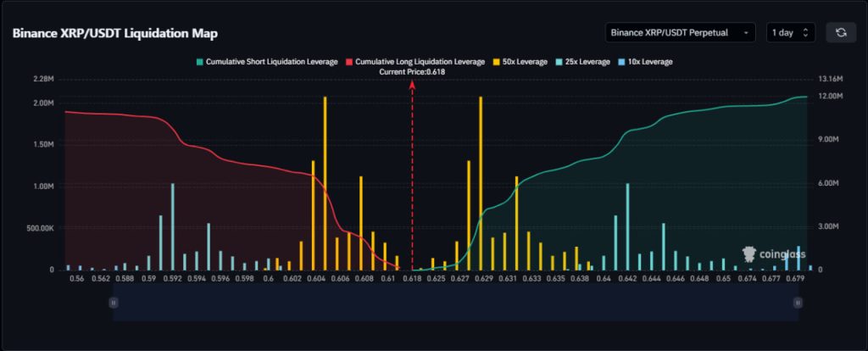Click the 0.633 x-axis label
Viewport: 868px width, 351px height.
pos(531,279)
